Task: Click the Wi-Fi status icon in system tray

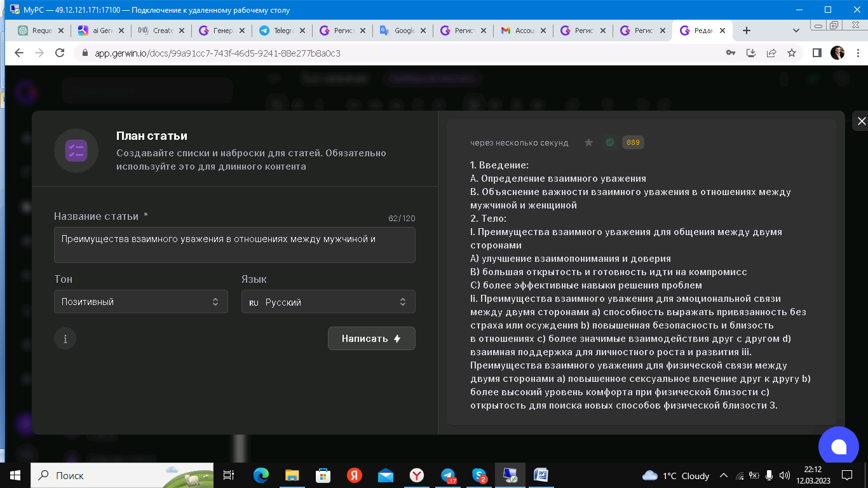Action: 741,476
